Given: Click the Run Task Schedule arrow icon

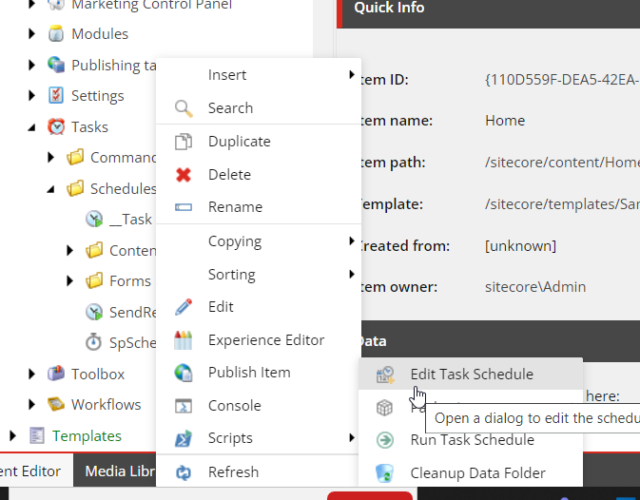Looking at the screenshot, I should 385,440.
